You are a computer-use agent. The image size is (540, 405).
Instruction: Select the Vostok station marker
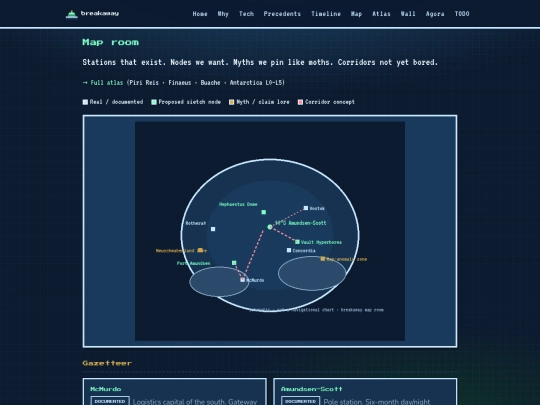[306, 208]
